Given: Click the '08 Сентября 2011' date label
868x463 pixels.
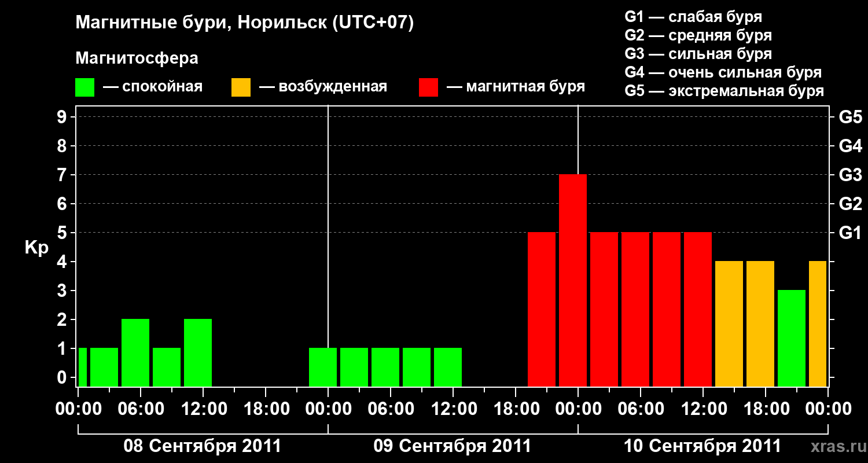Looking at the screenshot, I should pyautogui.click(x=203, y=446).
